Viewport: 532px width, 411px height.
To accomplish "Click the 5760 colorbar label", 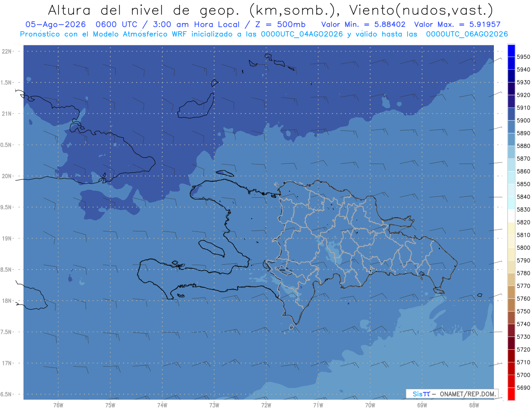I will (524, 298).
